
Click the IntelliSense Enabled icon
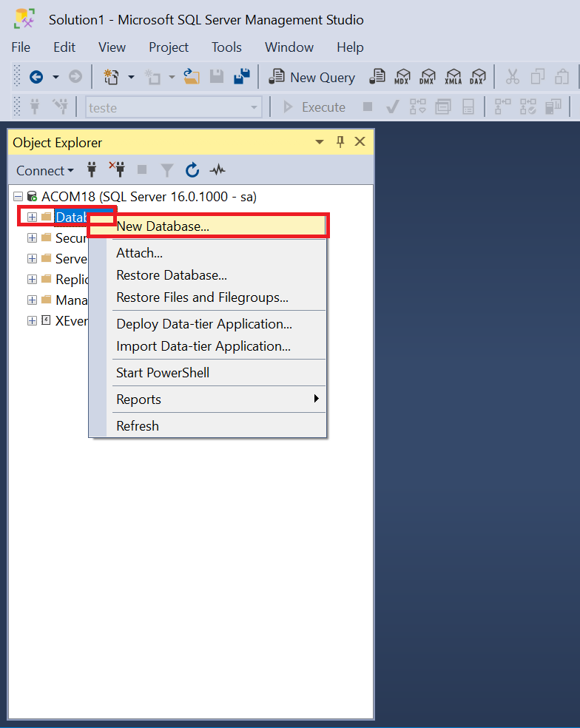[x=468, y=107]
